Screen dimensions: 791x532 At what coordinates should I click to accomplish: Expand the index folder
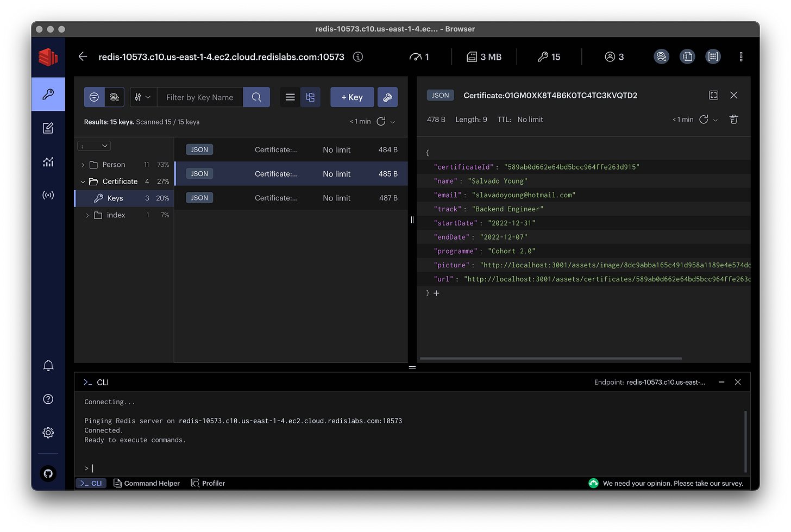(x=87, y=215)
